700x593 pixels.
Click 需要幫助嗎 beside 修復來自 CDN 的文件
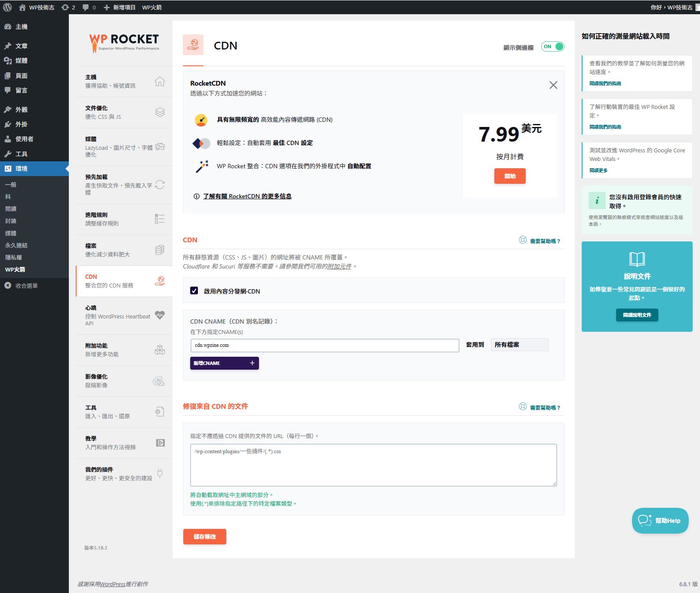545,408
